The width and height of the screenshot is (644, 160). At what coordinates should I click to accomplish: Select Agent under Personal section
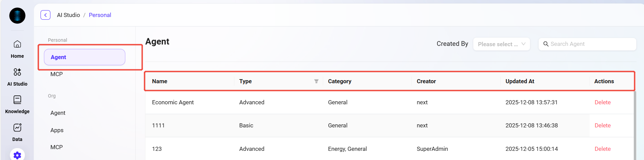[84, 57]
